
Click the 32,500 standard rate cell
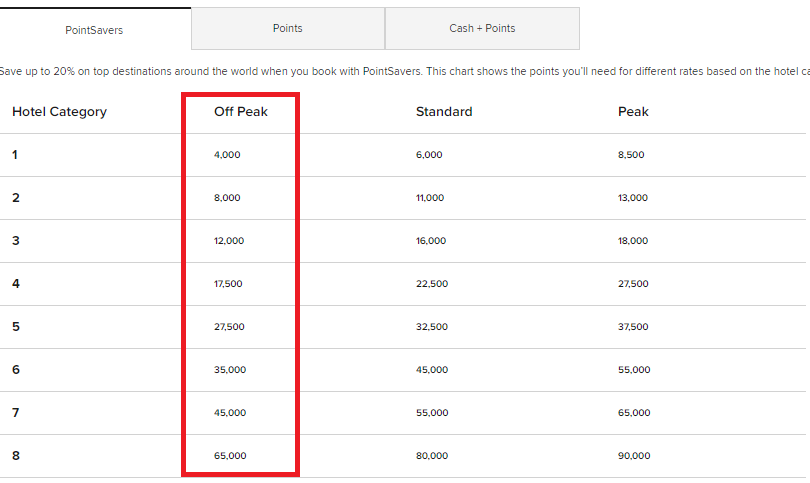pos(432,326)
